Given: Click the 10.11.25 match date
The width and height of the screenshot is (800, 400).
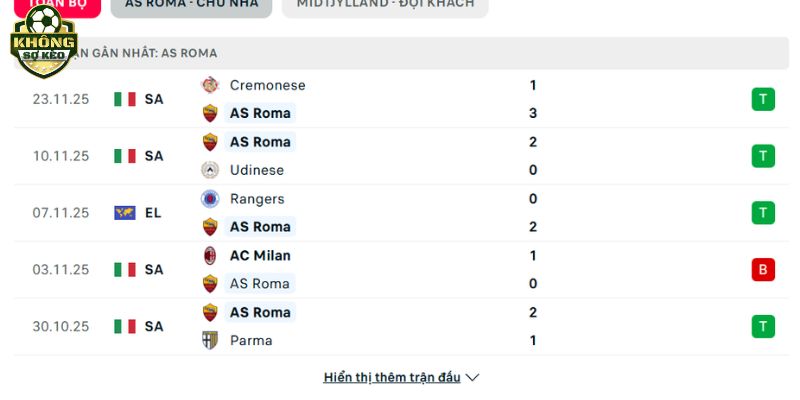Looking at the screenshot, I should pyautogui.click(x=61, y=156).
